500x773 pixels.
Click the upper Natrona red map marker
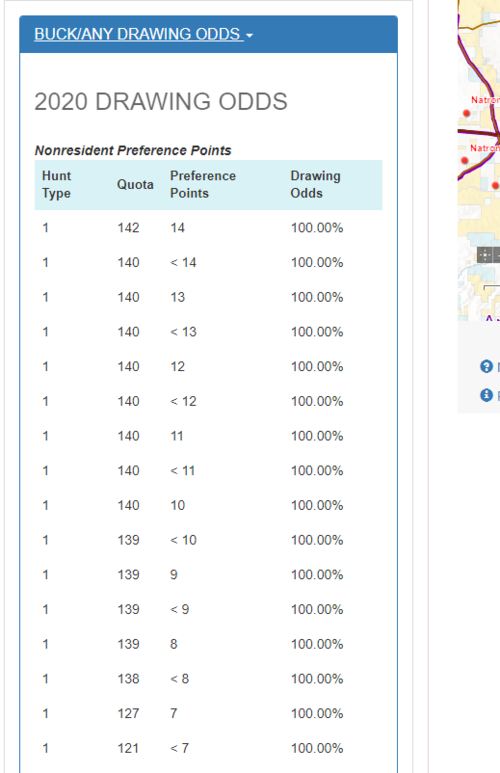[x=466, y=113]
